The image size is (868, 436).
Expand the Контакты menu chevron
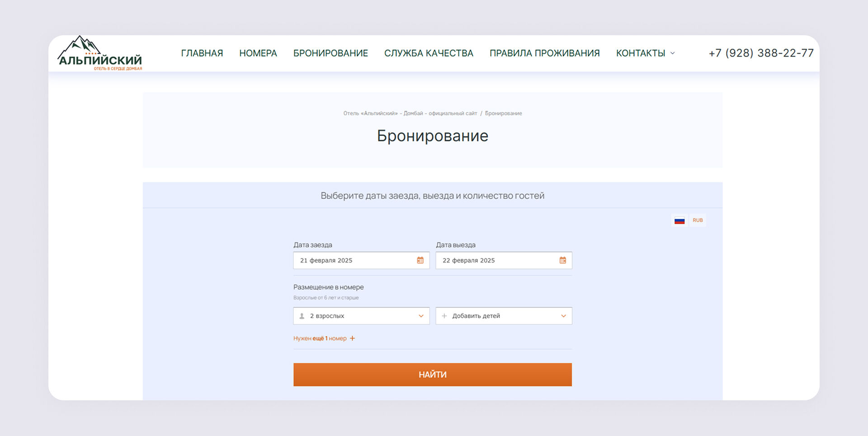[672, 53]
